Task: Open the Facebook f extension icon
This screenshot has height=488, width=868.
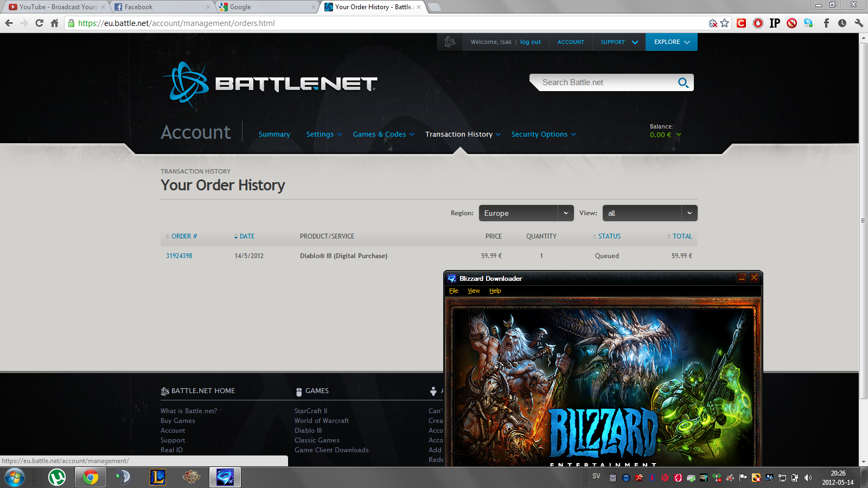Action: (826, 23)
